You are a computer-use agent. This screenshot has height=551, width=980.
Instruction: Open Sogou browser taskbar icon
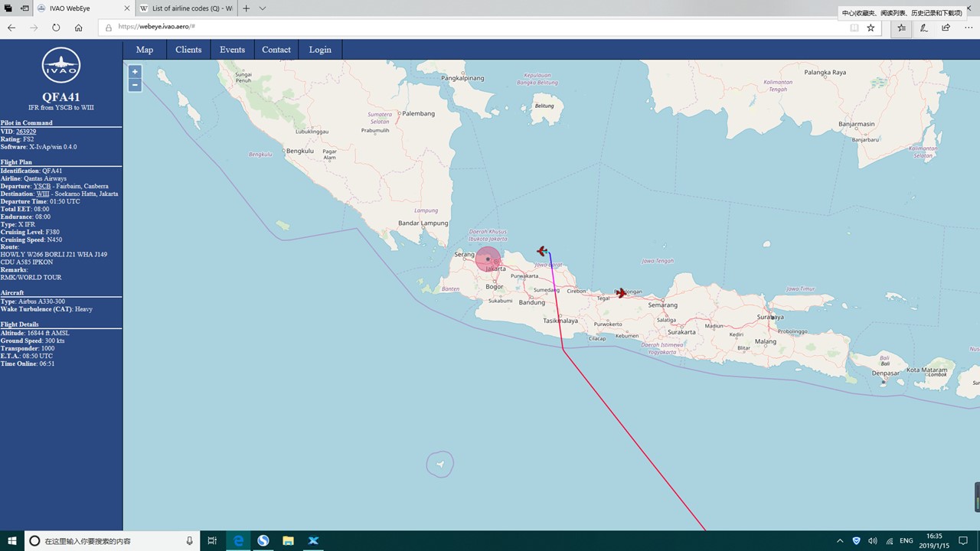coord(263,540)
